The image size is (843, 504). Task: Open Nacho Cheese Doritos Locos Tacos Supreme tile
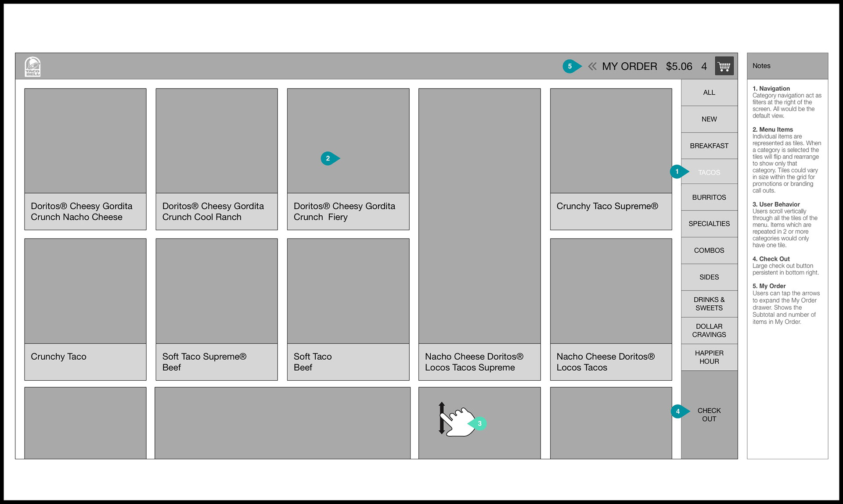pos(479,234)
